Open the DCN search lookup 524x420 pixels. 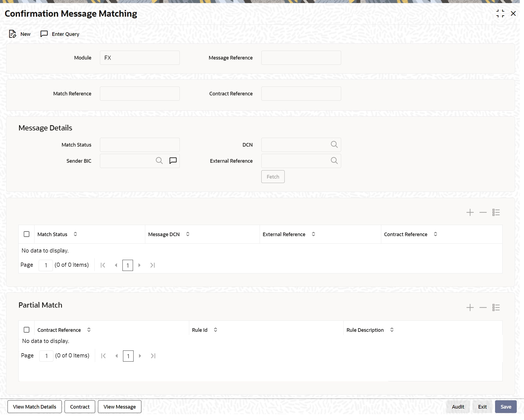click(334, 145)
